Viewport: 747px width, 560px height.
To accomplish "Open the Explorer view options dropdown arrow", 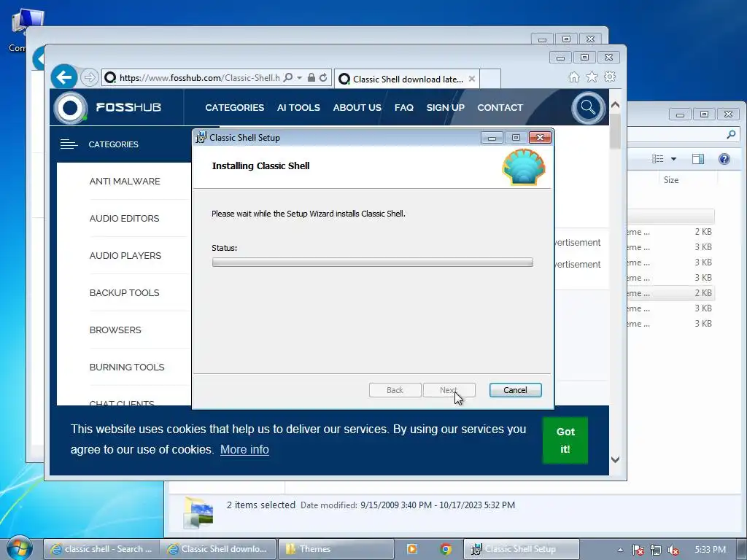I will click(673, 158).
